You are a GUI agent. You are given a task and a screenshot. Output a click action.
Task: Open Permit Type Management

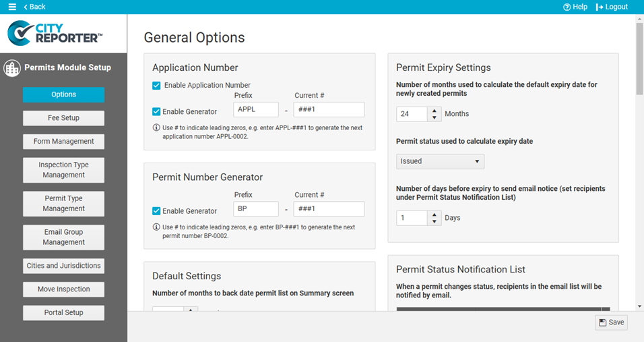click(x=64, y=204)
